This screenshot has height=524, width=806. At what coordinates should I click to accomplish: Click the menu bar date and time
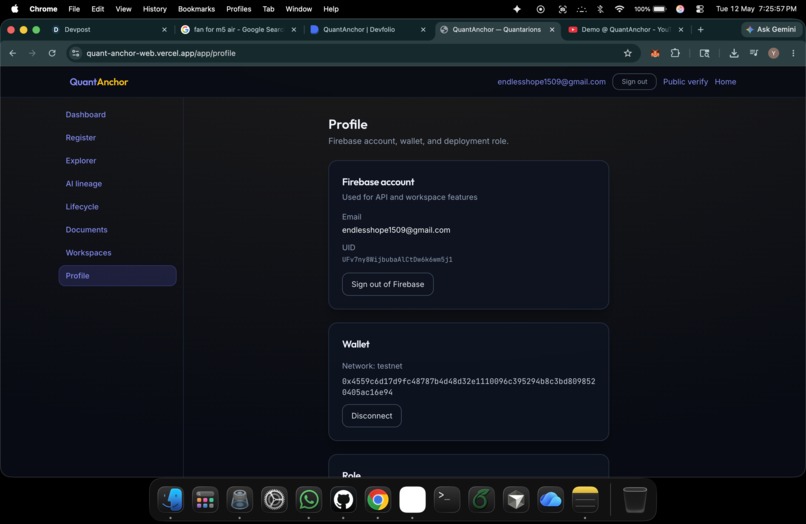(x=756, y=9)
